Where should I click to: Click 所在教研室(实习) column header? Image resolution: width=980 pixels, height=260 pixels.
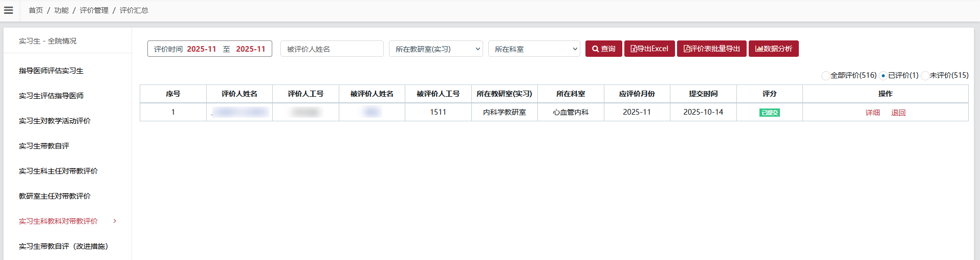(505, 94)
